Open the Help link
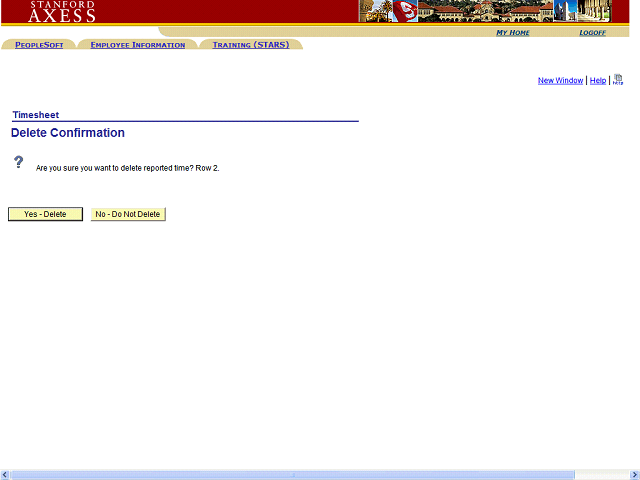Viewport: 640px width, 480px height. pos(597,81)
